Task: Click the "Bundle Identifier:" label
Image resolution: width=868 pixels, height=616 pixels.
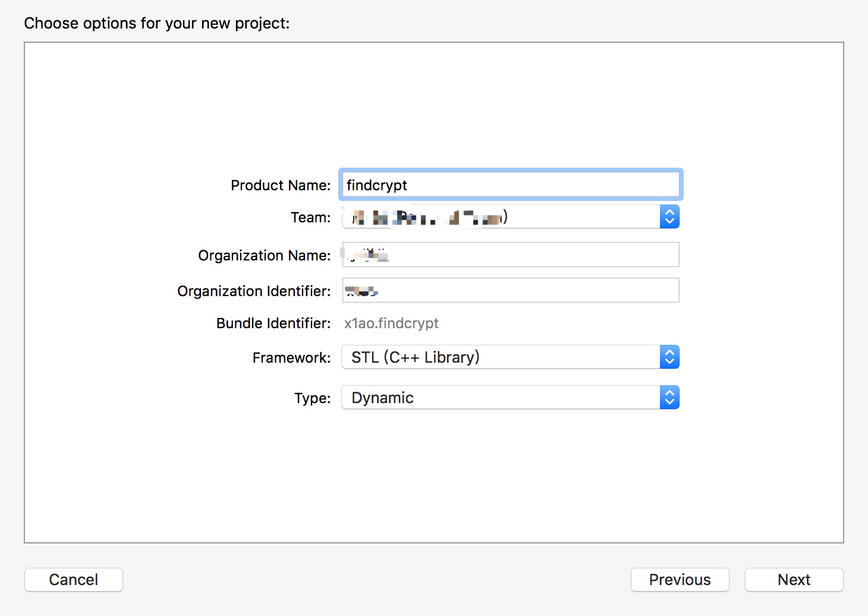Action: pos(273,323)
